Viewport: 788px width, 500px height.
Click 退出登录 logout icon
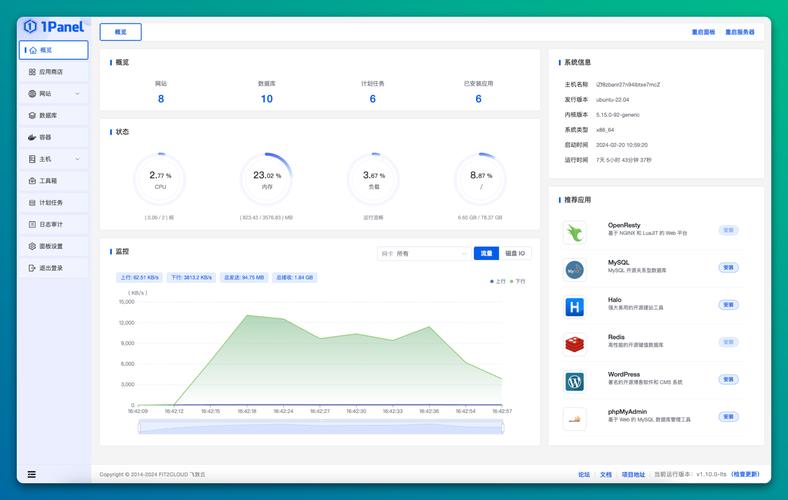(32, 268)
